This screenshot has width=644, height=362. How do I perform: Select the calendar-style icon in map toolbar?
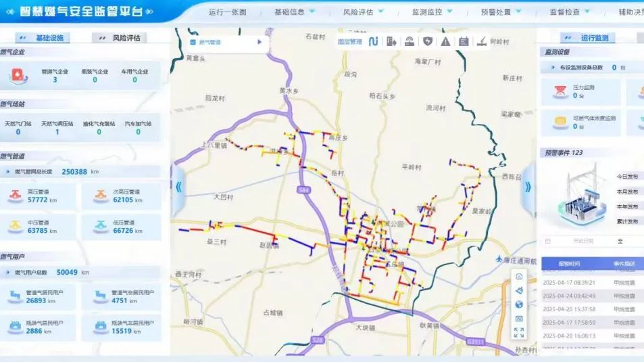click(464, 41)
